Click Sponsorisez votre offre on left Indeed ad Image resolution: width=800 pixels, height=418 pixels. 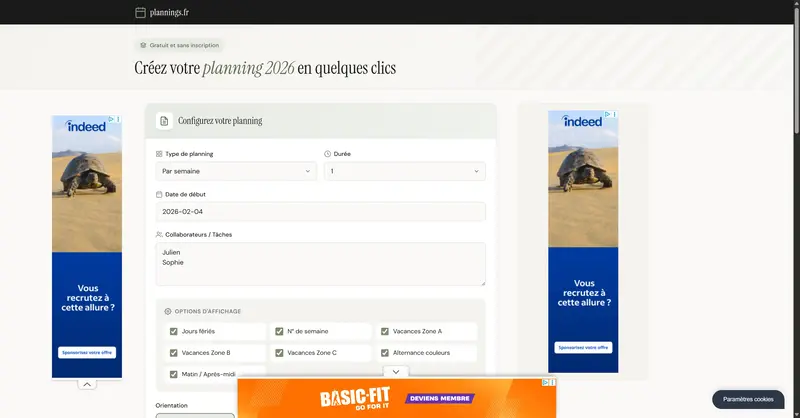pyautogui.click(x=87, y=353)
